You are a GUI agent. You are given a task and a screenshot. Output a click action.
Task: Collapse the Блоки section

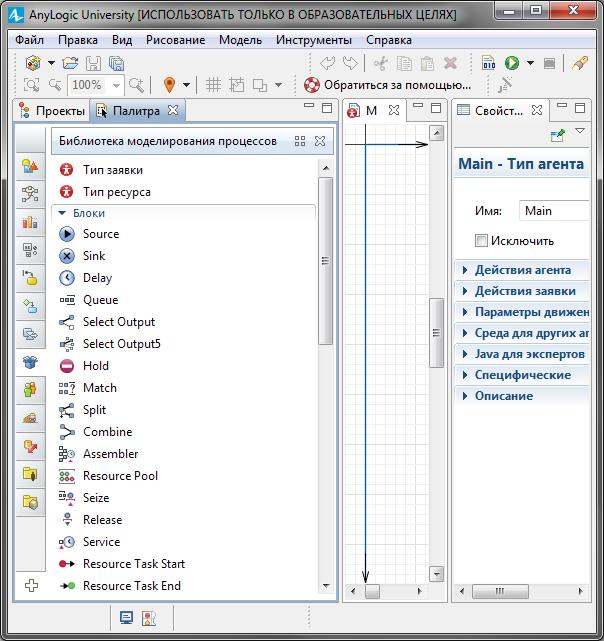tap(62, 213)
